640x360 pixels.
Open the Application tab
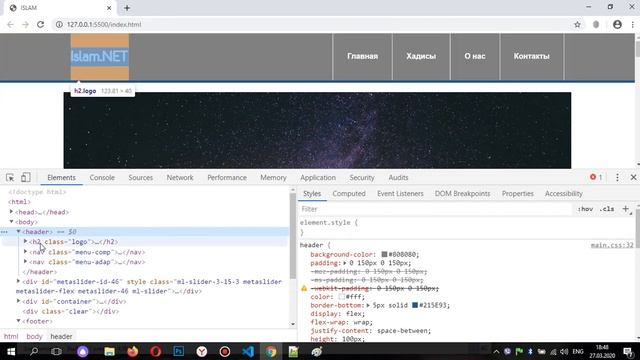click(x=318, y=178)
